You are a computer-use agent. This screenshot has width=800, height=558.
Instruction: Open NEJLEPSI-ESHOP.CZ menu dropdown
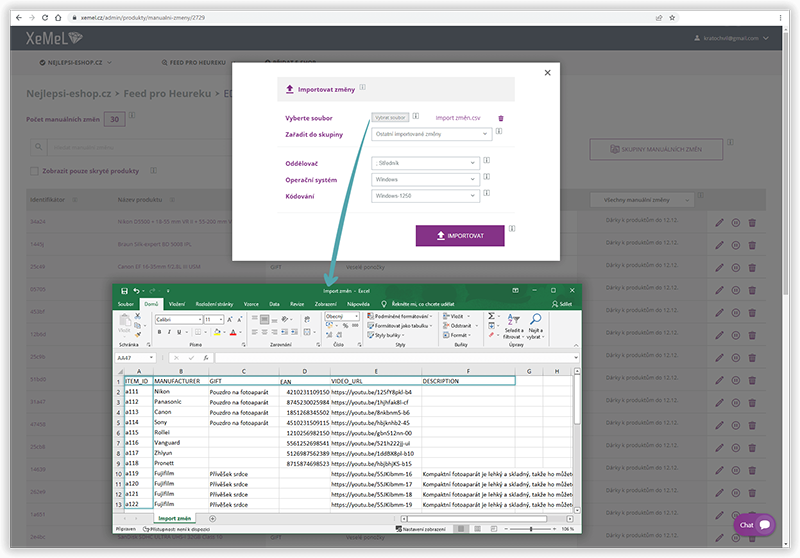click(x=76, y=63)
